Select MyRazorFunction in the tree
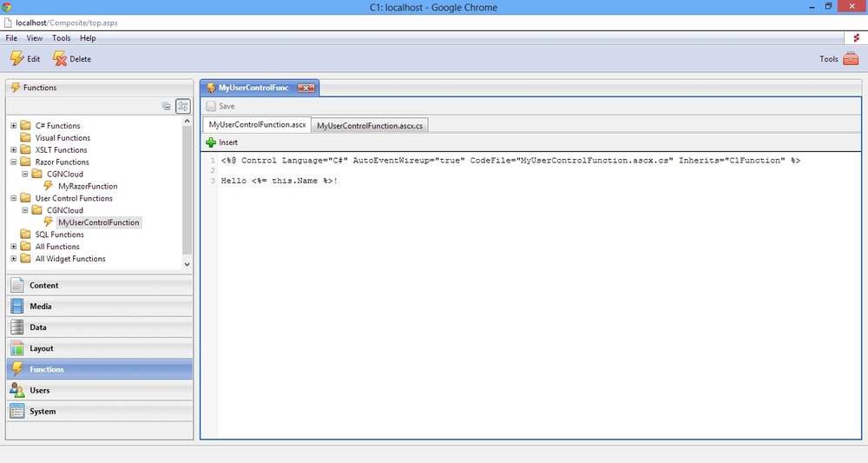Image resolution: width=868 pixels, height=463 pixels. click(88, 187)
